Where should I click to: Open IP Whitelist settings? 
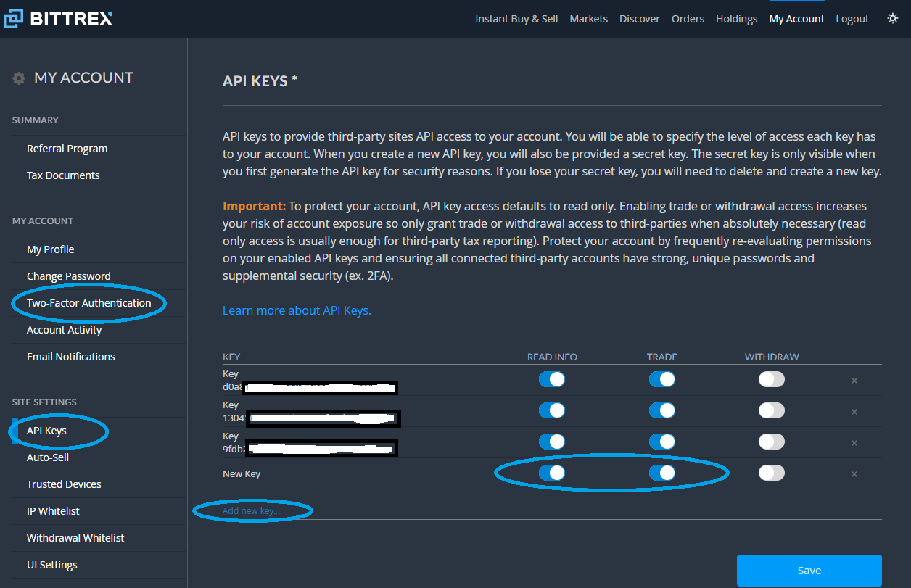point(53,511)
